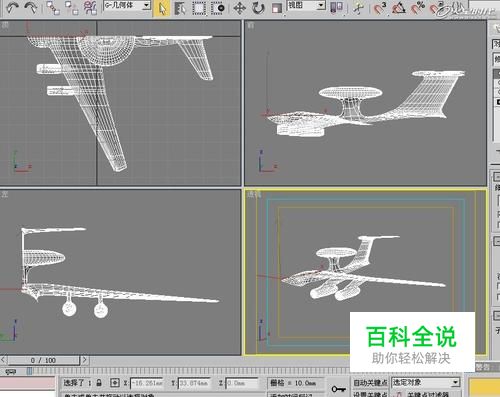Toggle Absolute/Offset transform type-in mode
500x397 pixels.
115,383
